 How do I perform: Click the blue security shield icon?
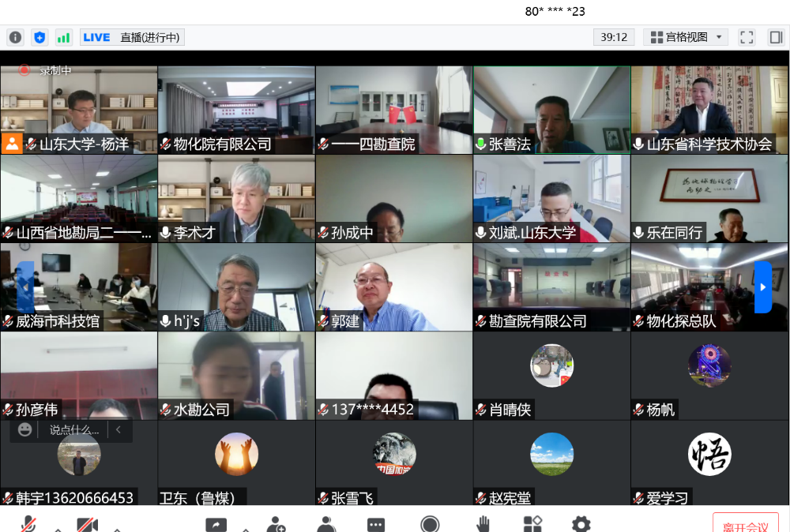(39, 37)
